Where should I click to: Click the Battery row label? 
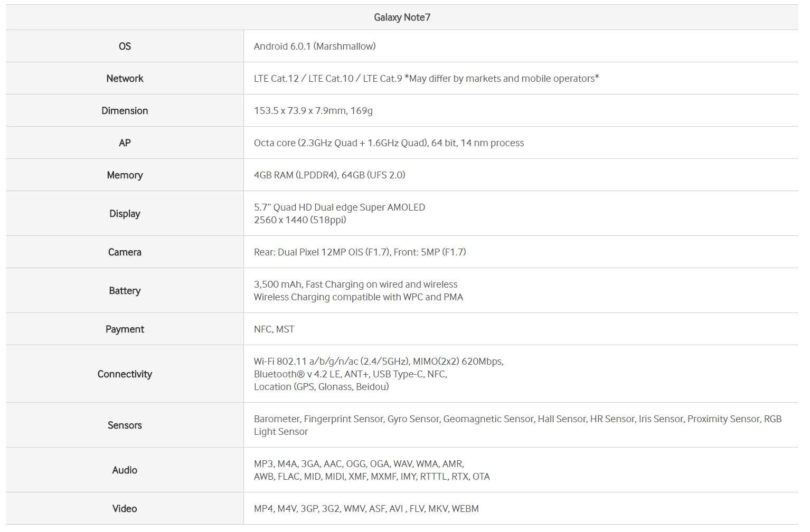[125, 291]
